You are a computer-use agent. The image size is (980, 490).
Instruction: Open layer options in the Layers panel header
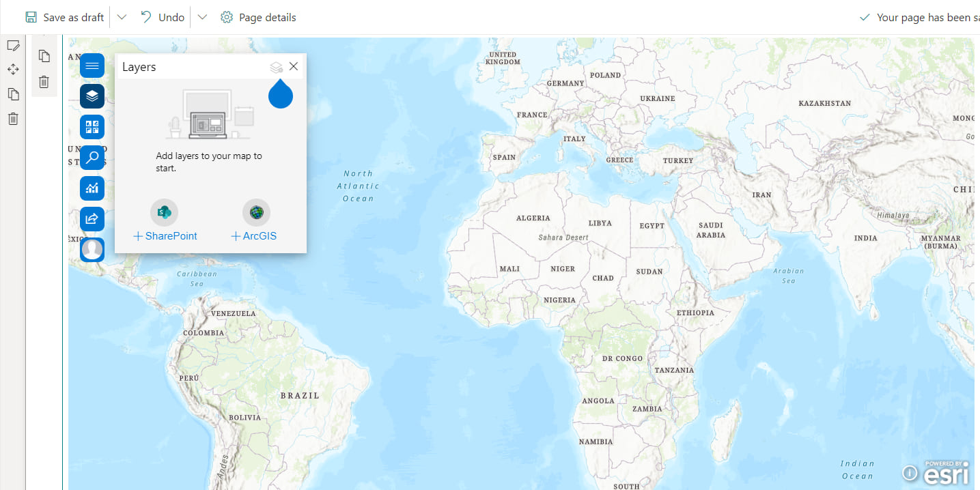pyautogui.click(x=276, y=66)
